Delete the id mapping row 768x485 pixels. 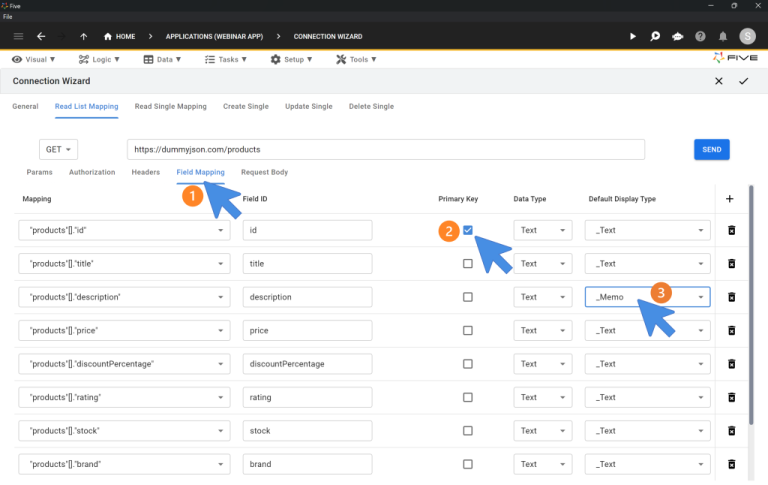coord(732,230)
